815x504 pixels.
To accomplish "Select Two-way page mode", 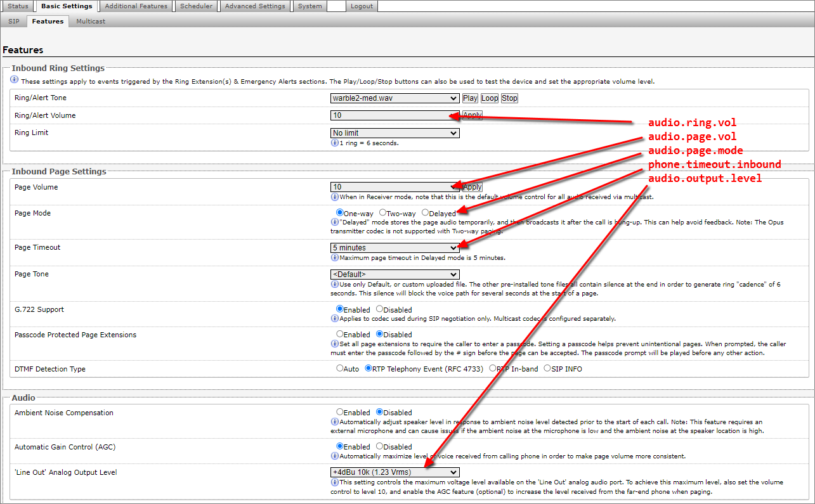I will (x=383, y=213).
